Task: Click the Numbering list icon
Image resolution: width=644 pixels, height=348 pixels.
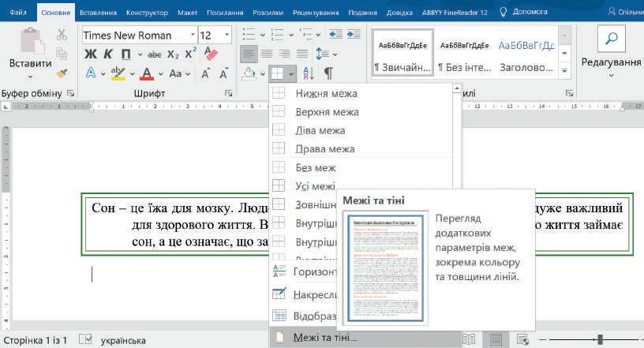Action: [278, 35]
